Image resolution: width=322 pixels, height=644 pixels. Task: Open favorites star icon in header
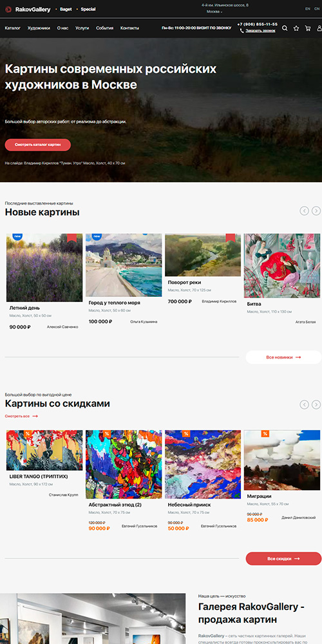point(296,28)
